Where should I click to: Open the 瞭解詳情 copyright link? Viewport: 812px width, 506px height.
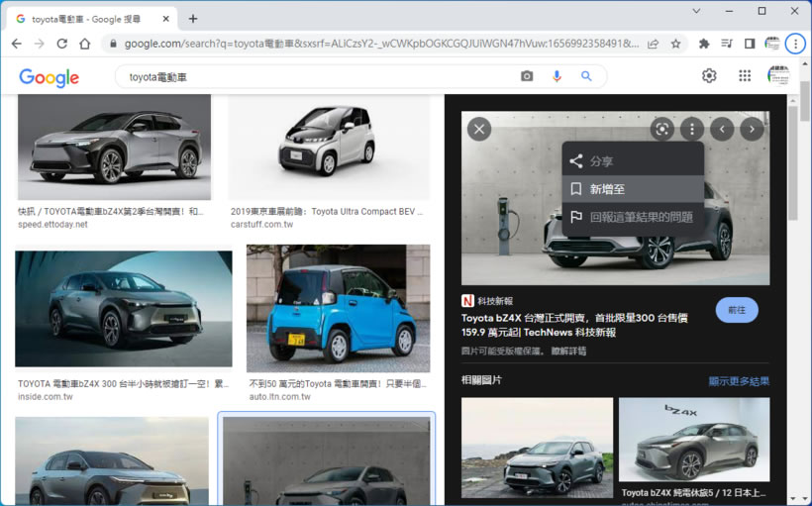click(568, 352)
